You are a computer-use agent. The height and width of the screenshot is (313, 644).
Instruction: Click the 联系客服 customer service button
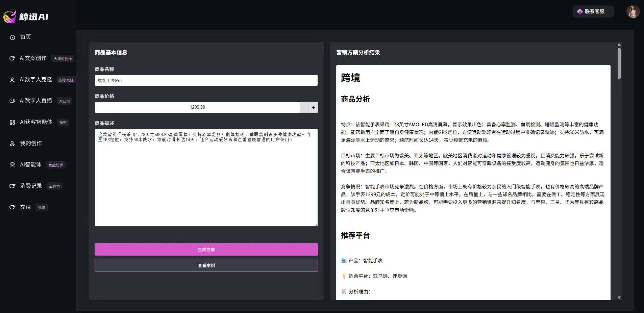pyautogui.click(x=593, y=11)
